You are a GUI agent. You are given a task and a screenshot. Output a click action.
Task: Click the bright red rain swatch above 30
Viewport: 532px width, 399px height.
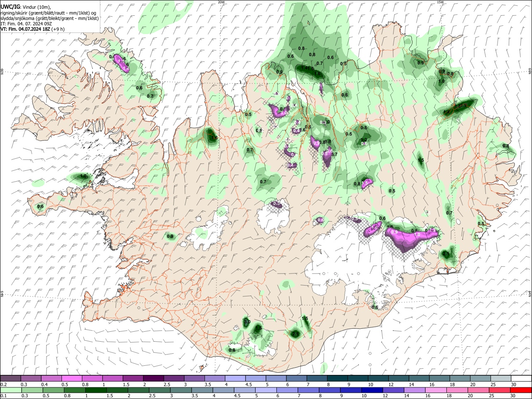[522, 390]
